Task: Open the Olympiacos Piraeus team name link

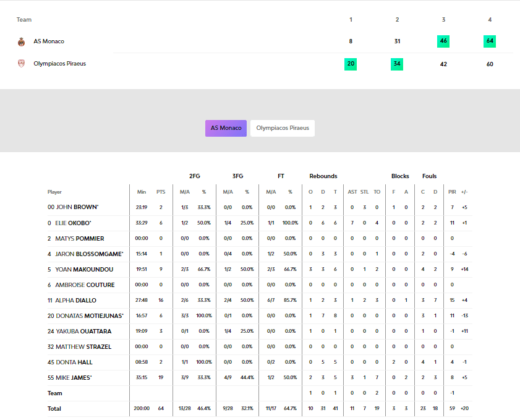Action: pyautogui.click(x=59, y=63)
